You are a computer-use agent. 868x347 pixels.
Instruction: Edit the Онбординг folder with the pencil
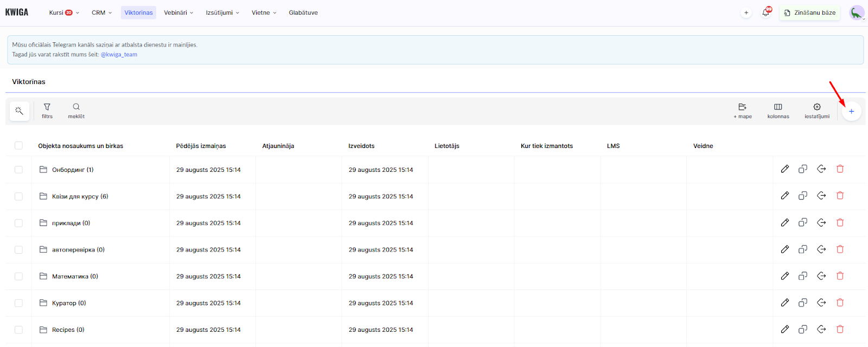pos(784,169)
